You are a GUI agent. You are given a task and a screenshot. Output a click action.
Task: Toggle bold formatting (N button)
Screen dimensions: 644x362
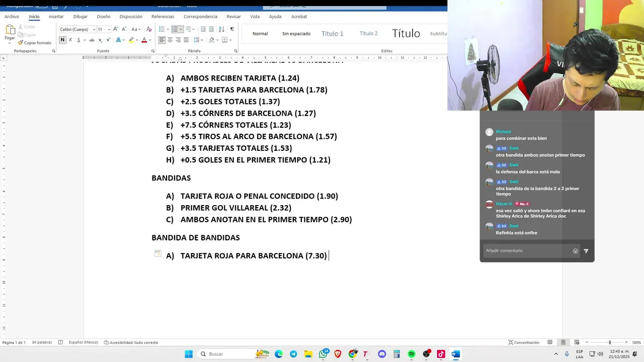pyautogui.click(x=62, y=40)
